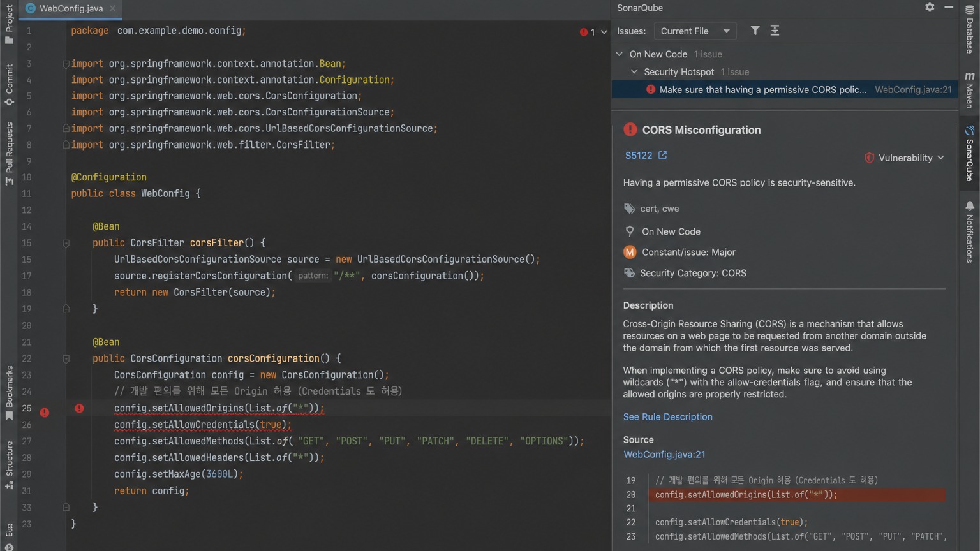Open the Structure tool window
This screenshot has width=980, height=551.
click(9, 465)
